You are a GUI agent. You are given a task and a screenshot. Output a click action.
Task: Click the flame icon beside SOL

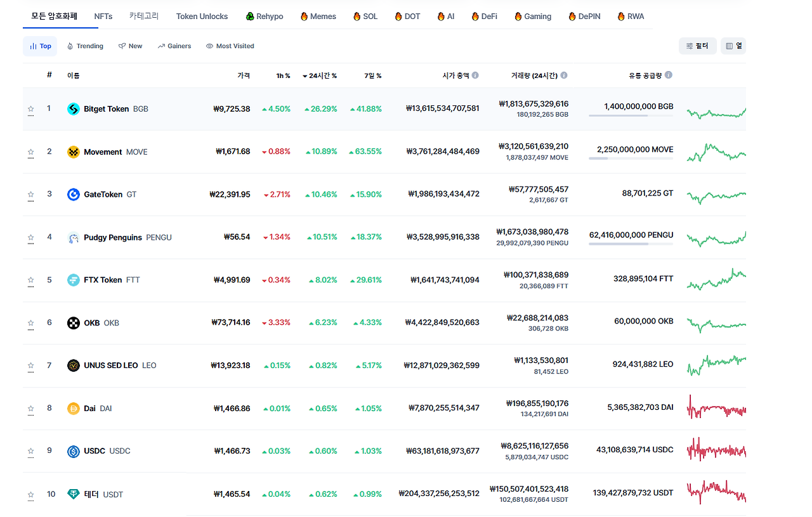[x=357, y=16]
